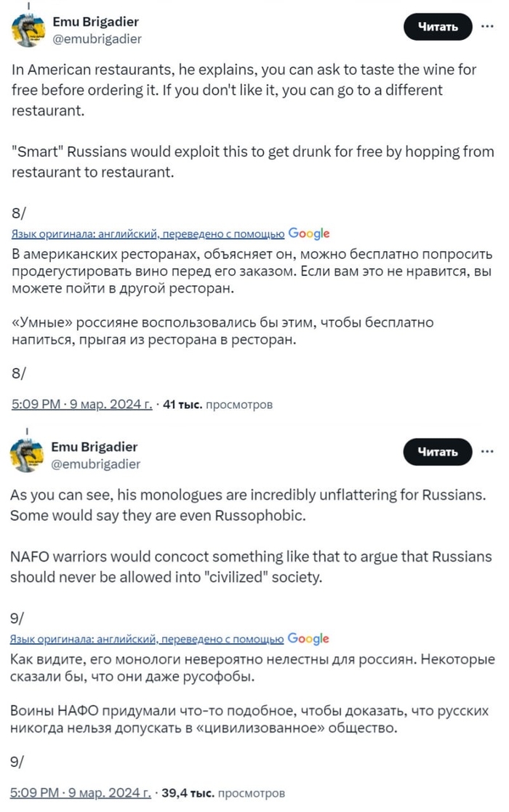The height and width of the screenshot is (812, 509).
Task: Open the translation language link under the NAFO tweet
Action: 148,639
